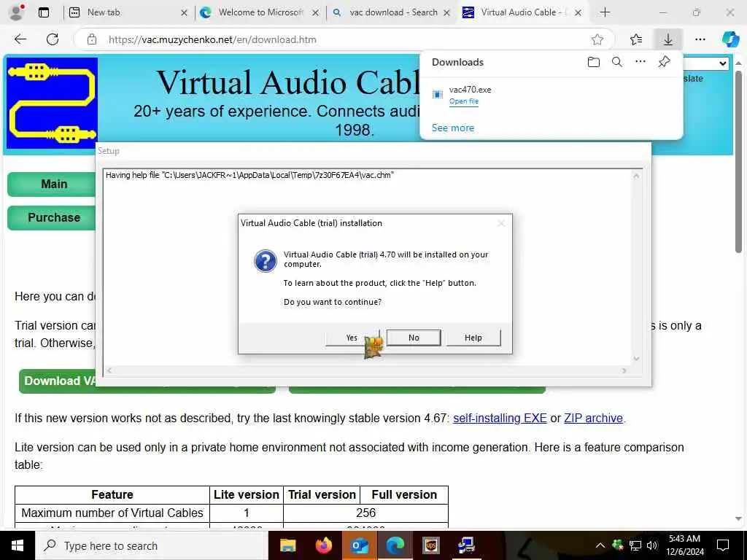Open Favorites list icon in toolbar
The width and height of the screenshot is (747, 560).
pyautogui.click(x=636, y=39)
